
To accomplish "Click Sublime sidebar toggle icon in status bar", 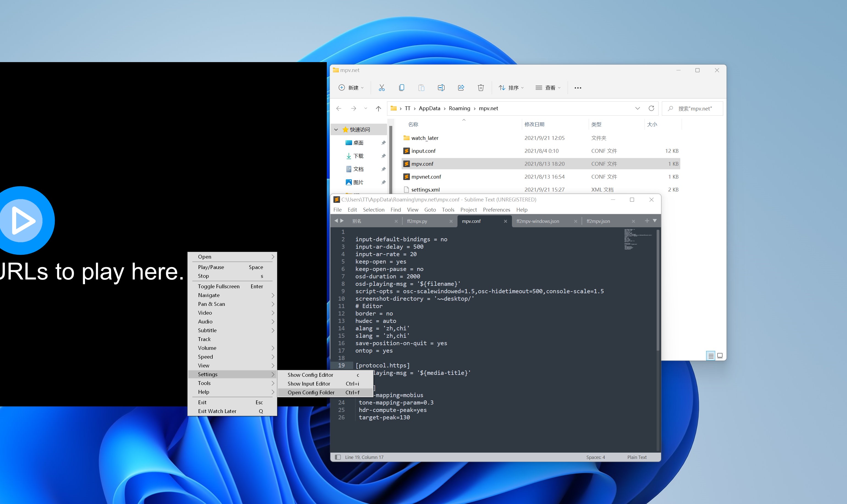I will (338, 457).
